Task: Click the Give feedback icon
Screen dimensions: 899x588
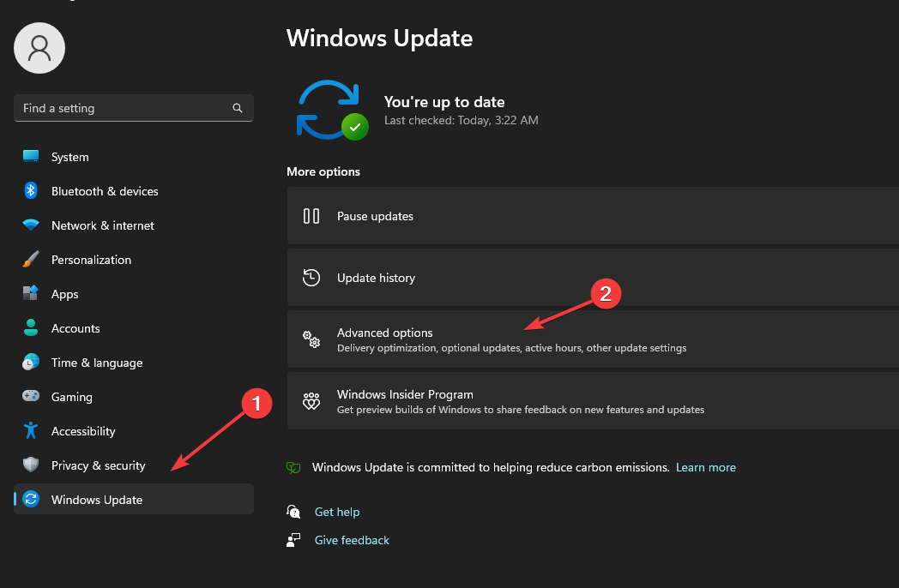Action: click(x=293, y=540)
